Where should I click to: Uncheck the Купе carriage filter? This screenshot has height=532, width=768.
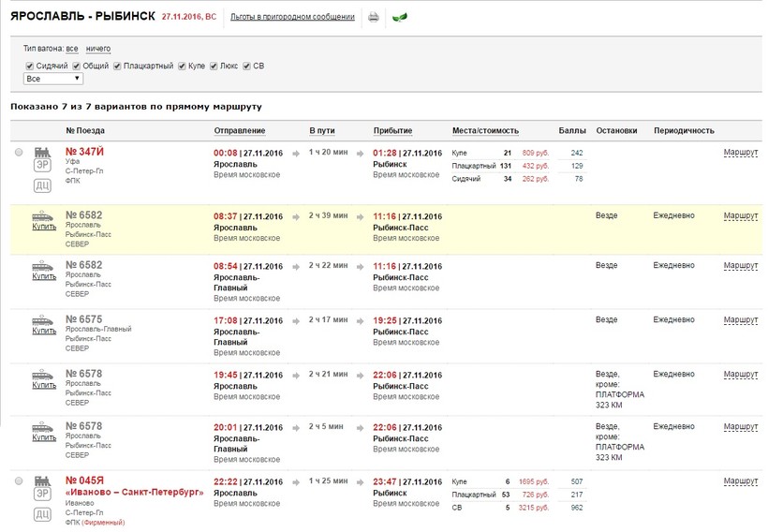click(x=182, y=66)
